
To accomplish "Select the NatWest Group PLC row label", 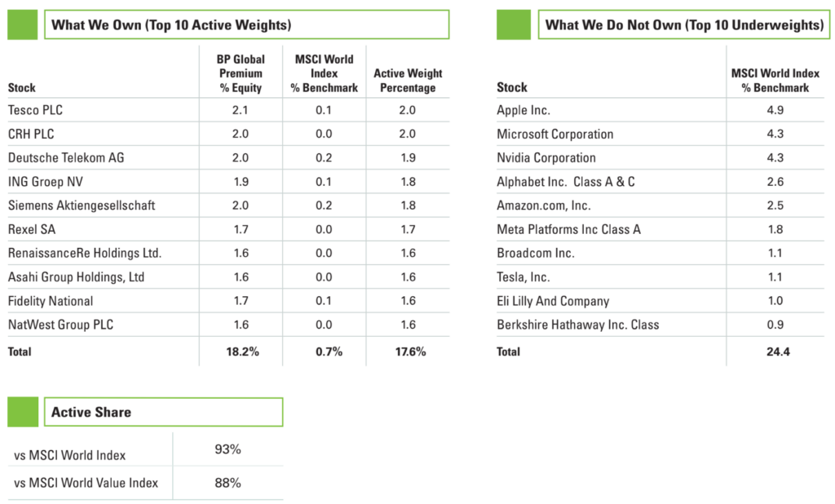I will point(60,325).
